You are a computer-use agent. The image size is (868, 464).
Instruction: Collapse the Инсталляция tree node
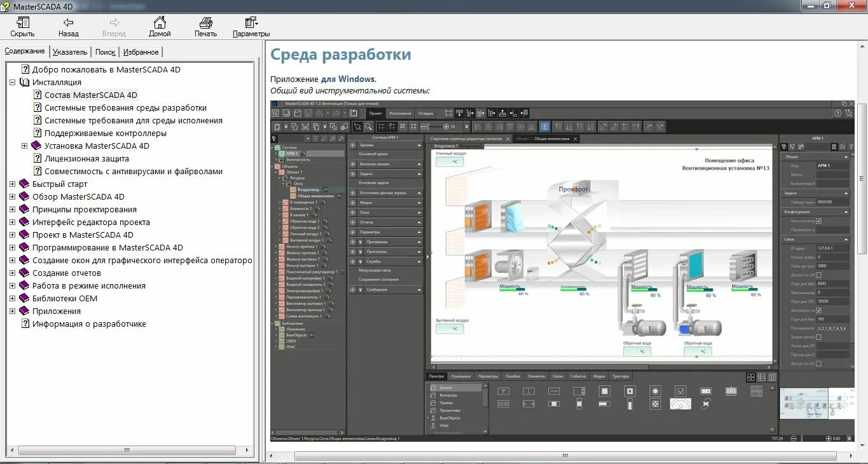click(13, 82)
